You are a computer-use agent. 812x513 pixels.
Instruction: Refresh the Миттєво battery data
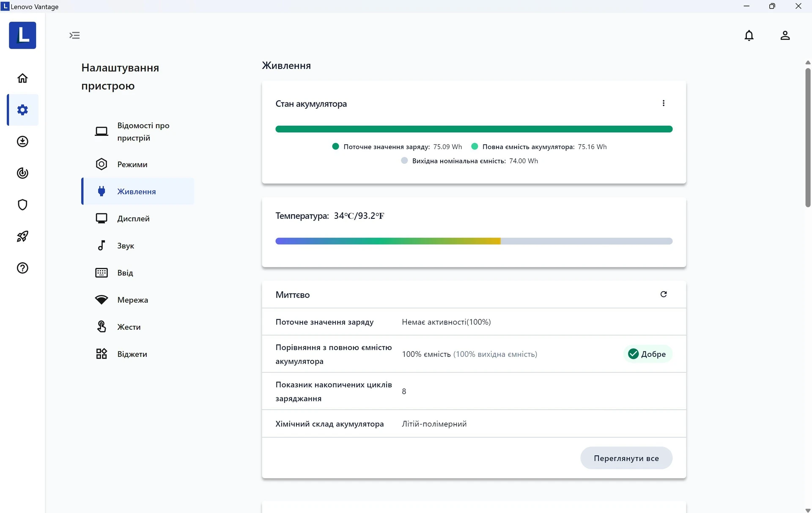coord(664,294)
